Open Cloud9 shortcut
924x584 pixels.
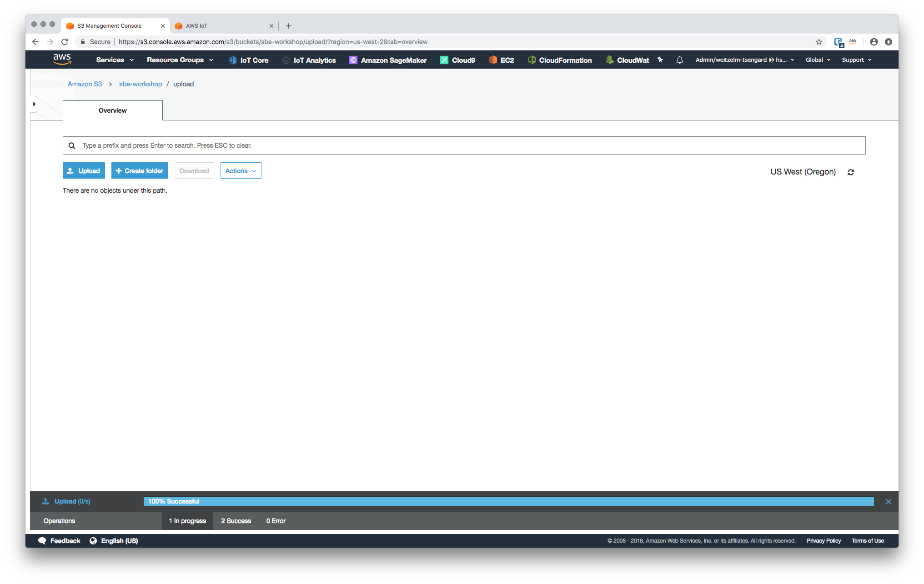(x=458, y=60)
